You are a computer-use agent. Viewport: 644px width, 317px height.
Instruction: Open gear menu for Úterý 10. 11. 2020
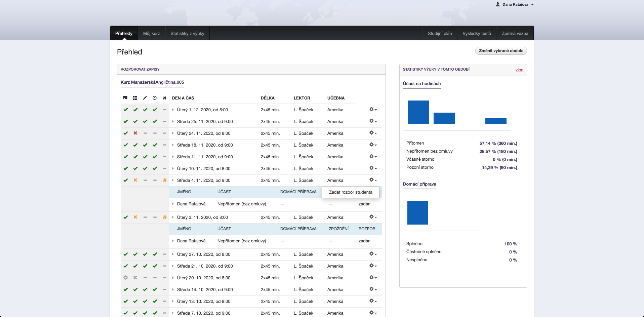point(373,168)
